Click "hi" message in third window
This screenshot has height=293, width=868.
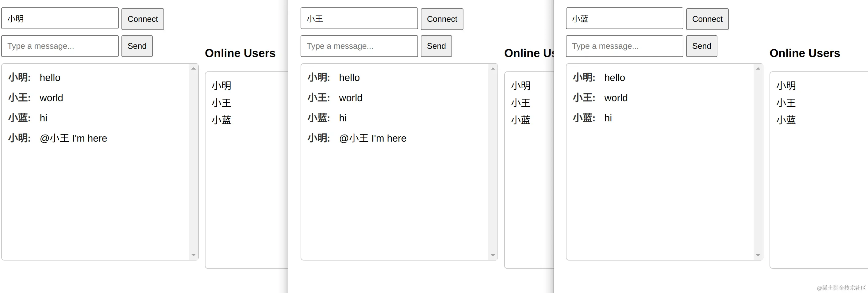click(608, 118)
